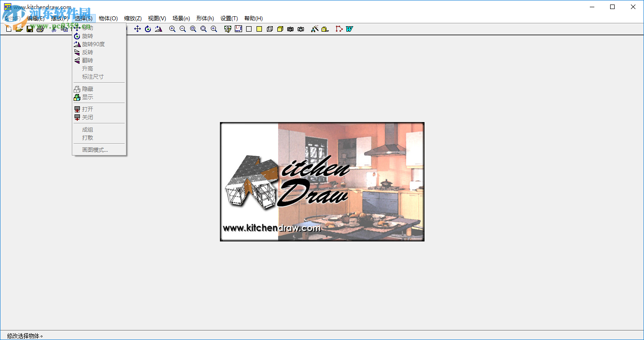Click the magnifier with left arrow icon
644x340 pixels.
click(x=214, y=29)
